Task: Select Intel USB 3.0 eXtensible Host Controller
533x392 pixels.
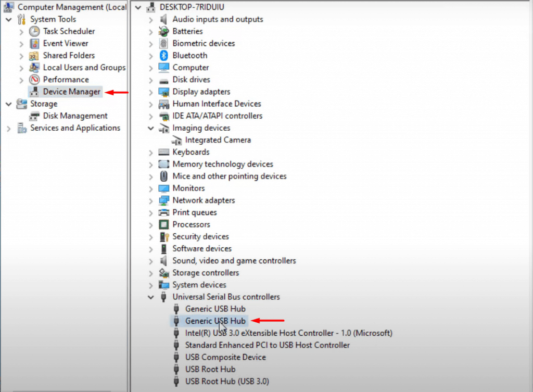Action: (288, 333)
